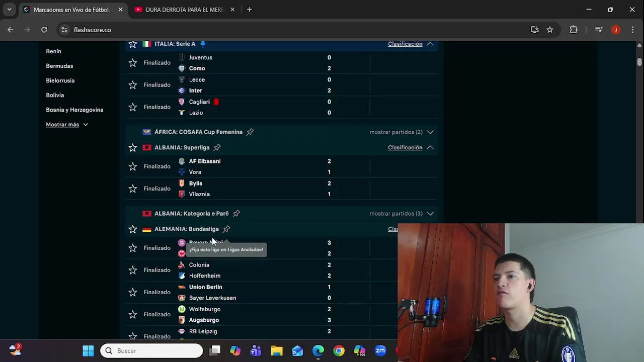Select Bielorrusia in the country list
644x362 pixels.
[60, 80]
